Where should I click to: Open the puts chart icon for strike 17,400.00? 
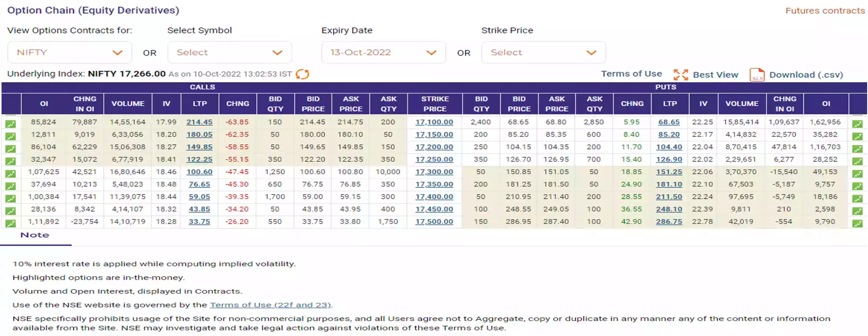pos(857,199)
